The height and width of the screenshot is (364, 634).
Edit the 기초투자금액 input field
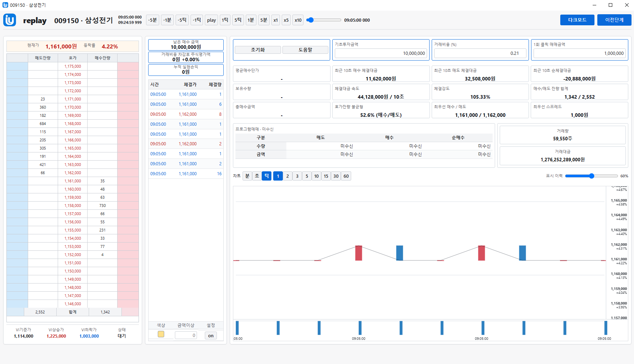tap(381, 53)
